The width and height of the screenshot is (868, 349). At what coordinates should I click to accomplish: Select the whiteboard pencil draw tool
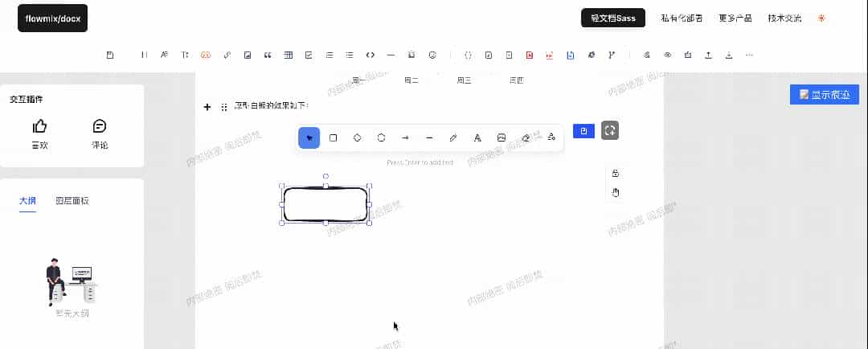pos(453,138)
